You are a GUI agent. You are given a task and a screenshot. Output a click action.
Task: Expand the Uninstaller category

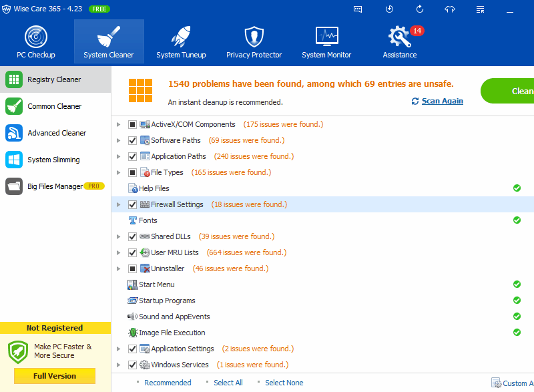pos(119,268)
